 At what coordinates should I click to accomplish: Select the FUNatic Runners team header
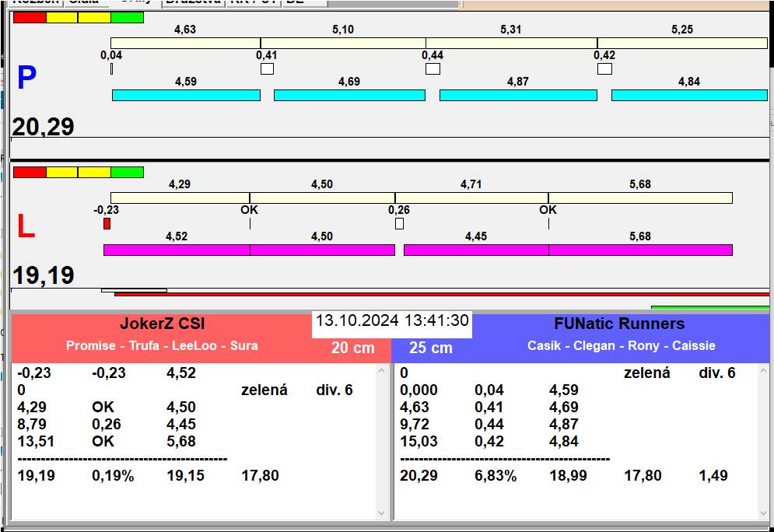point(619,324)
